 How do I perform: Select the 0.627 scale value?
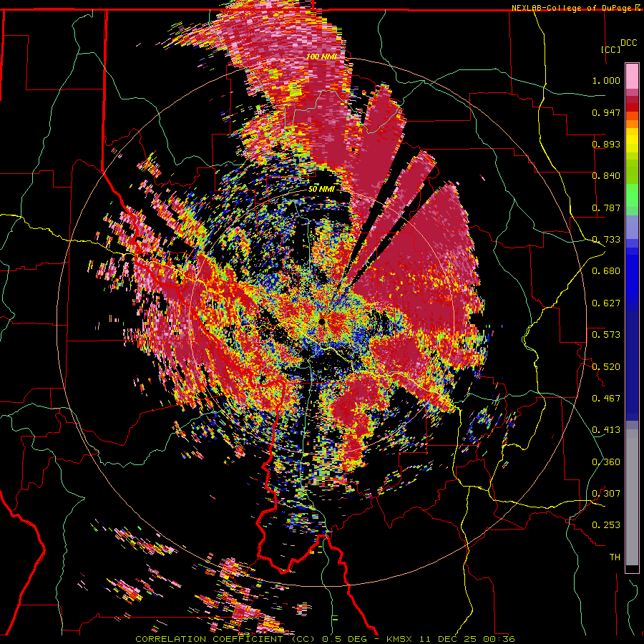[x=606, y=303]
